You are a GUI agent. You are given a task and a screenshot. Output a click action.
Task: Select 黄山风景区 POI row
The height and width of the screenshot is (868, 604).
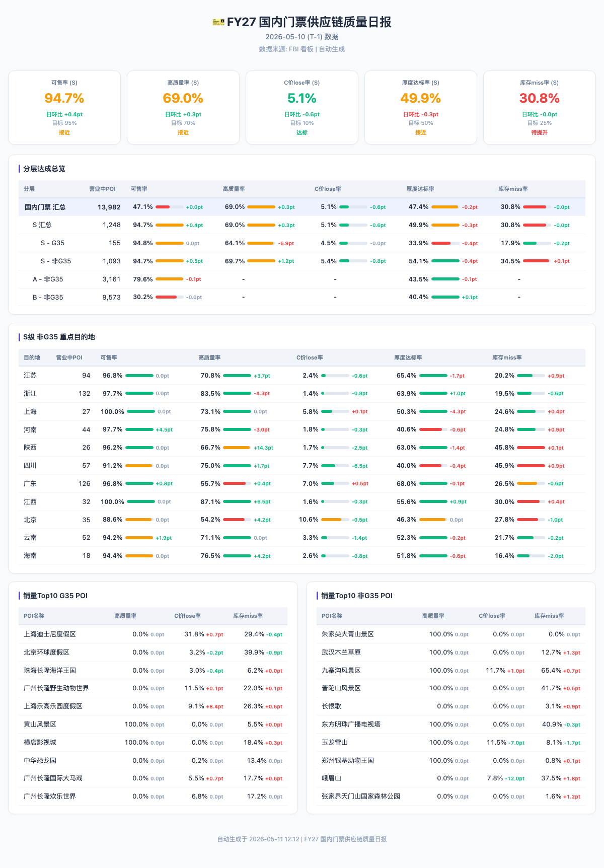[x=153, y=725]
